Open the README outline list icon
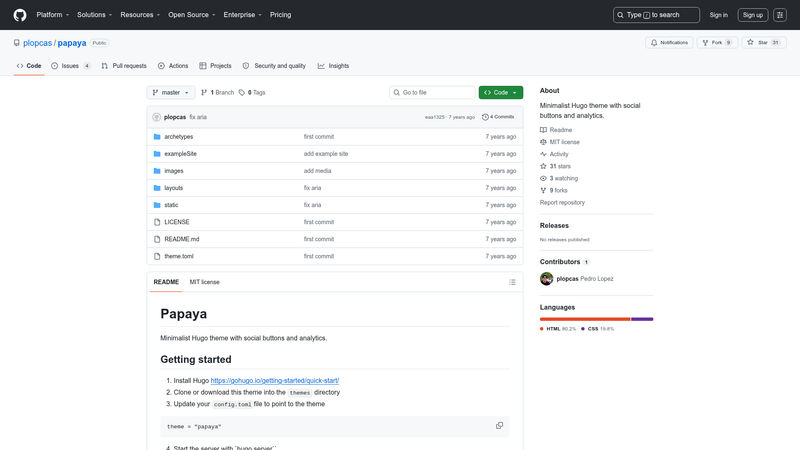This screenshot has width=800, height=450. 512,282
